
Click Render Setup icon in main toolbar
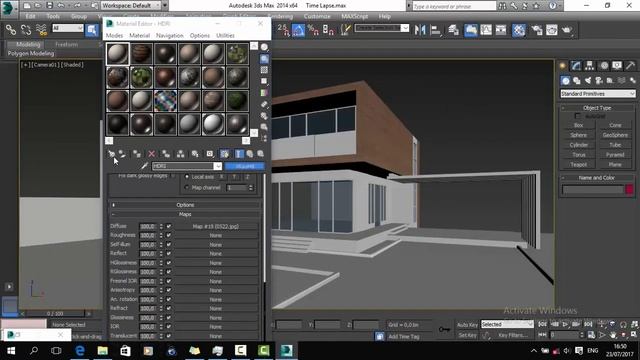(537, 30)
